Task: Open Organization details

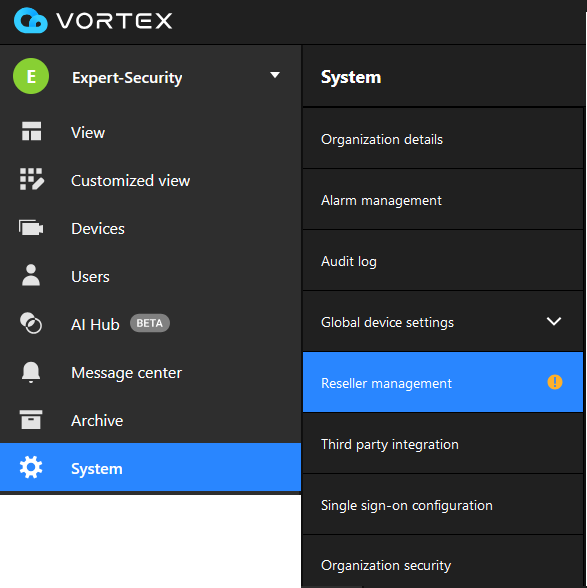Action: tap(443, 139)
